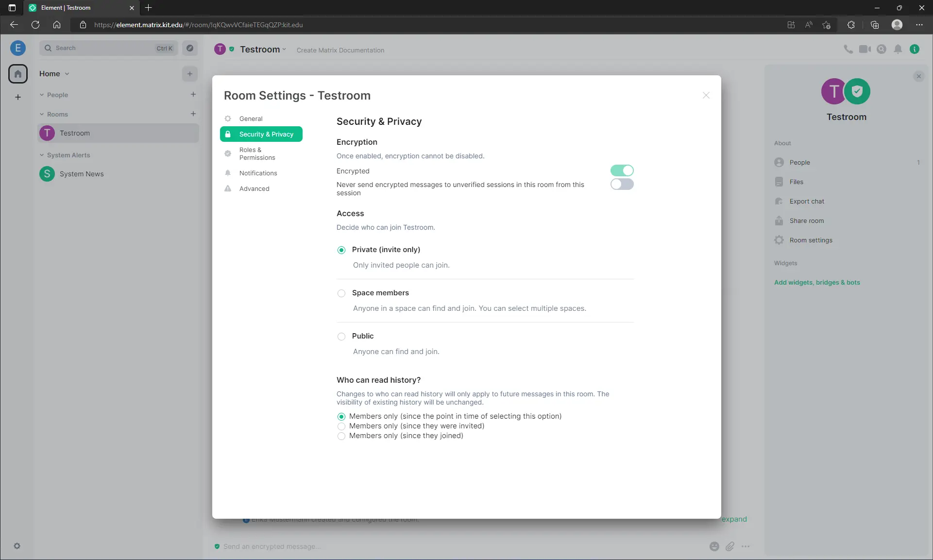Click the expand link above the composer
Screen dimensions: 933x560
click(x=735, y=519)
